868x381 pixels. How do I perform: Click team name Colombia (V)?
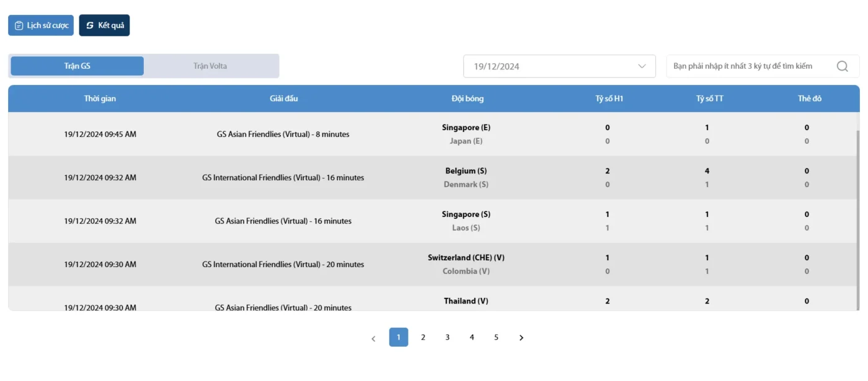point(466,271)
